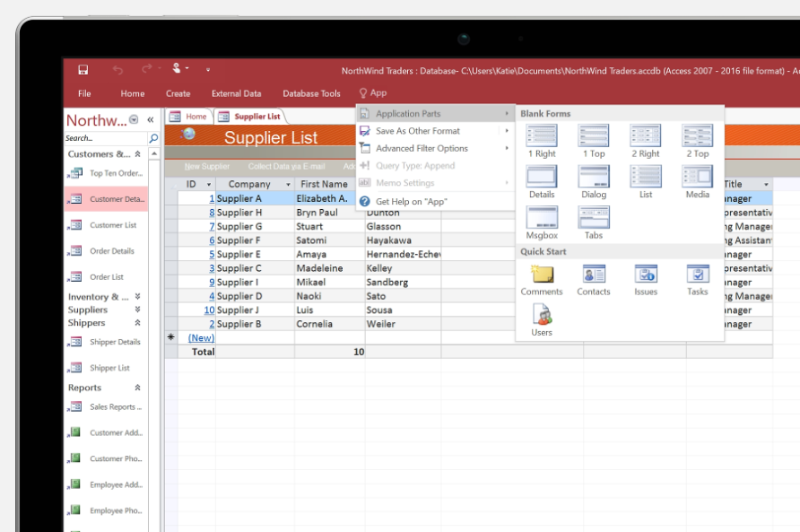Insert the Users quick start part

542,320
